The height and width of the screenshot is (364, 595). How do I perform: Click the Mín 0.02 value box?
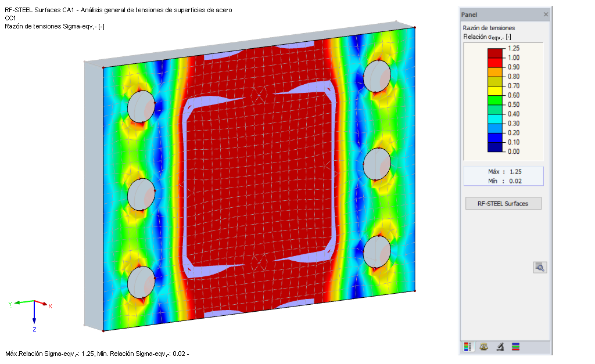tap(503, 180)
